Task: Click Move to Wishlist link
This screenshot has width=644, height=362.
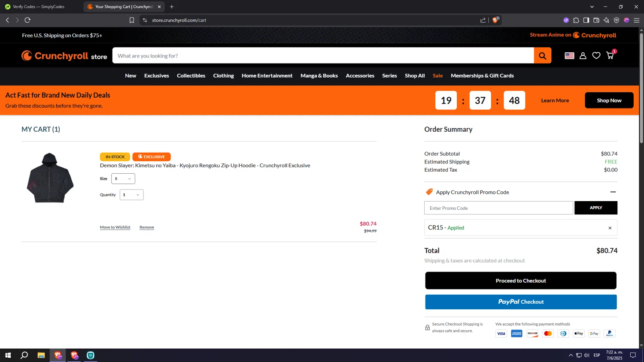Action: pyautogui.click(x=115, y=227)
